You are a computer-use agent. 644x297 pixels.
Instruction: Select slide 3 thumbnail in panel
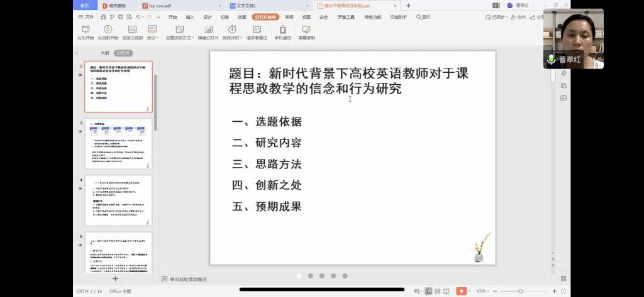click(x=118, y=144)
